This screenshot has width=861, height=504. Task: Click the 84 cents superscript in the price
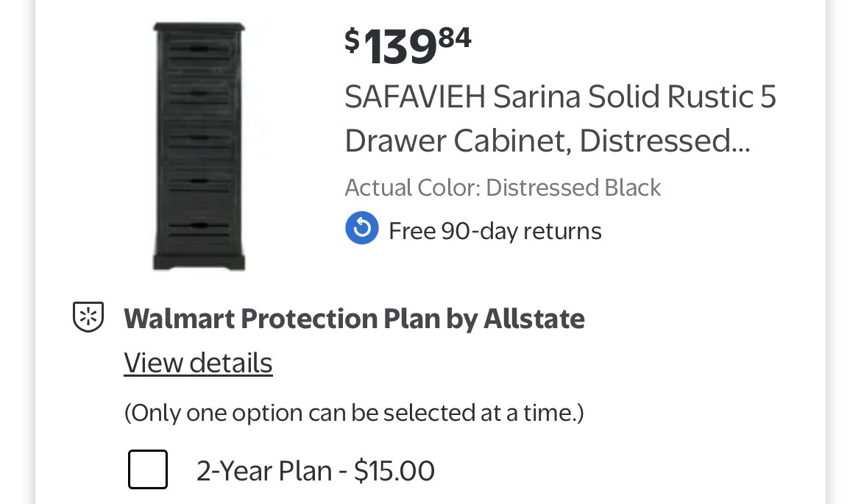point(456,37)
